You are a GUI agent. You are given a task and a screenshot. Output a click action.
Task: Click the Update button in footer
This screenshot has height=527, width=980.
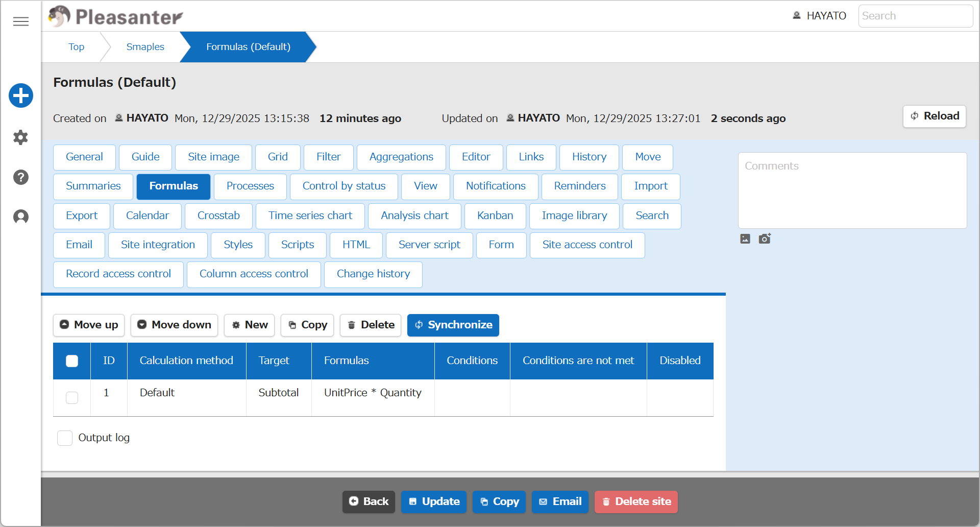coord(434,502)
